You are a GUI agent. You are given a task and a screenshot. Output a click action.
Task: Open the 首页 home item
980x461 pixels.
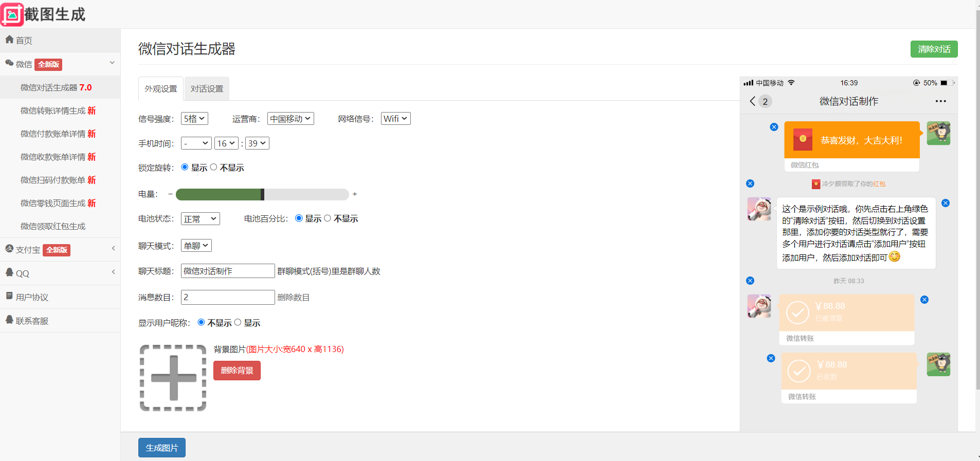click(60, 40)
